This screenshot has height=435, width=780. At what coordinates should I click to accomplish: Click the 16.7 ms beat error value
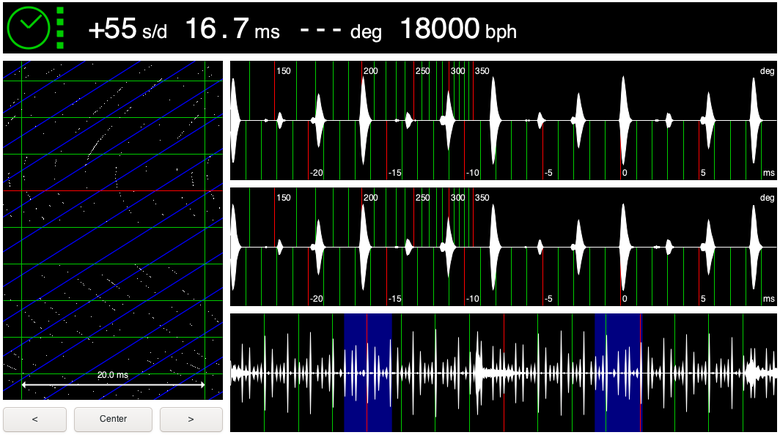232,29
